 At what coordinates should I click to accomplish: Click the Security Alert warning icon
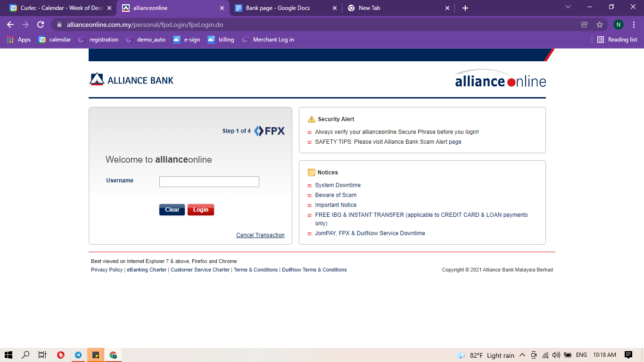click(311, 119)
